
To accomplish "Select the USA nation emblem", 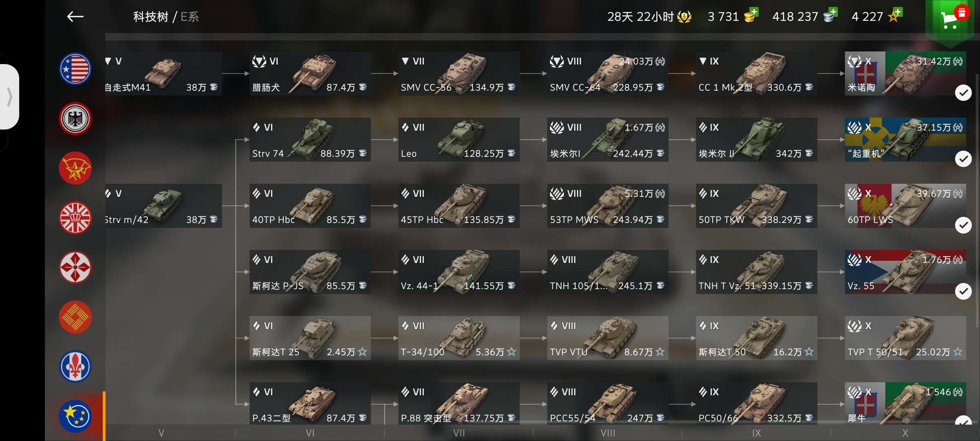I will 76,69.
